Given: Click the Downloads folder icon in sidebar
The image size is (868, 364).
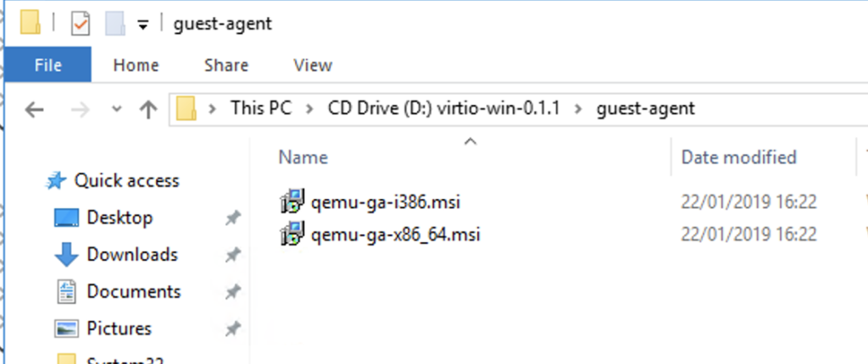Looking at the screenshot, I should [x=66, y=255].
